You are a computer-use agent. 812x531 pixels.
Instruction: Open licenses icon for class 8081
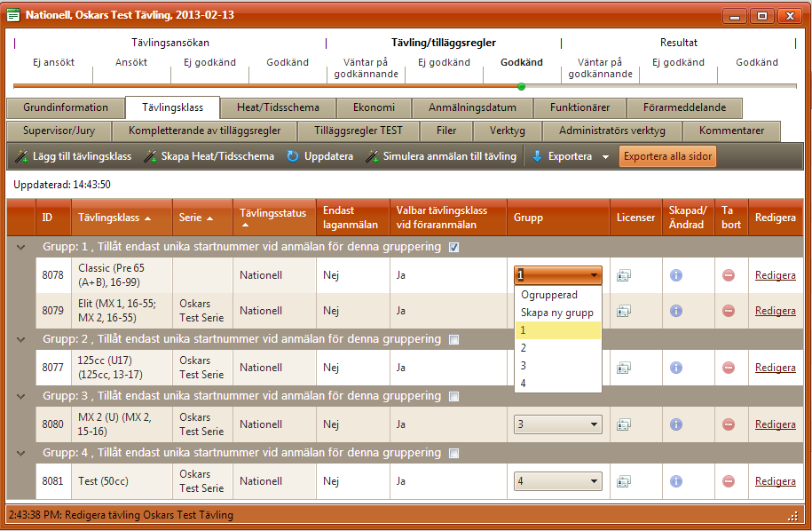pos(624,482)
